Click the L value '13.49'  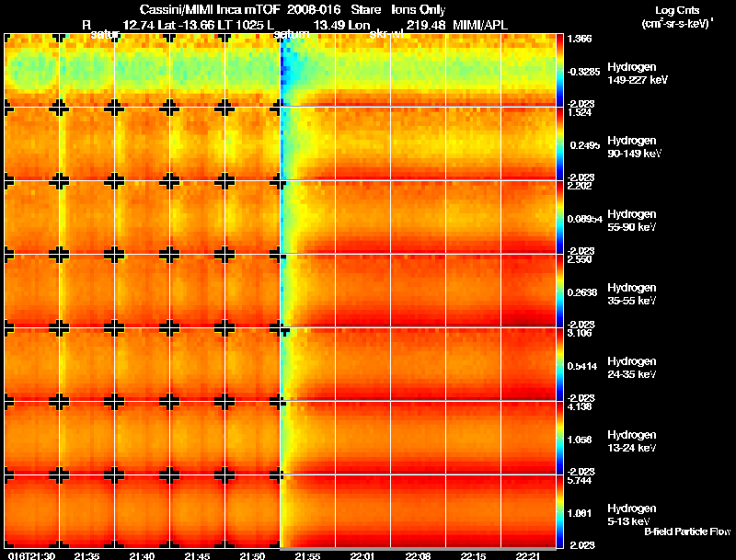[329, 25]
